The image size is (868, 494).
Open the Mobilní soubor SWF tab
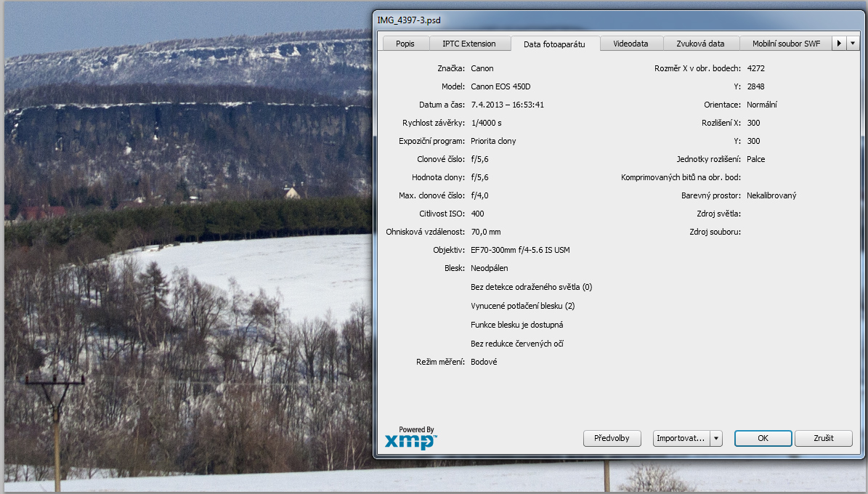tap(786, 44)
